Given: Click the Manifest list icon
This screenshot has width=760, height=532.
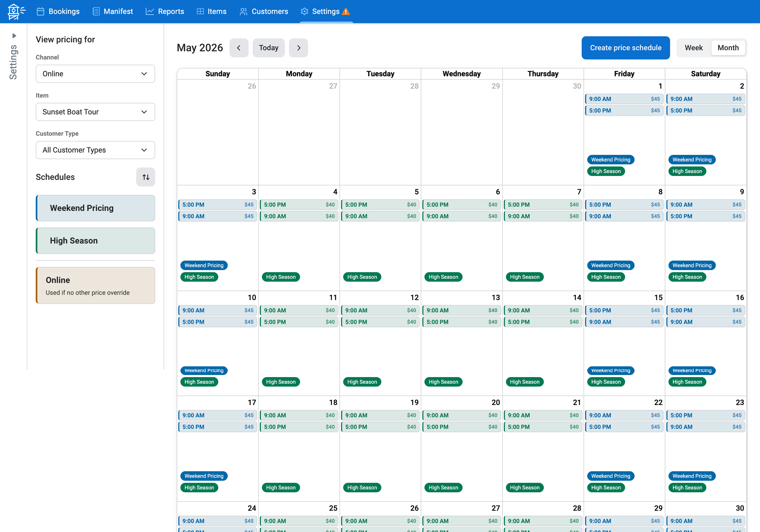Looking at the screenshot, I should tap(96, 12).
